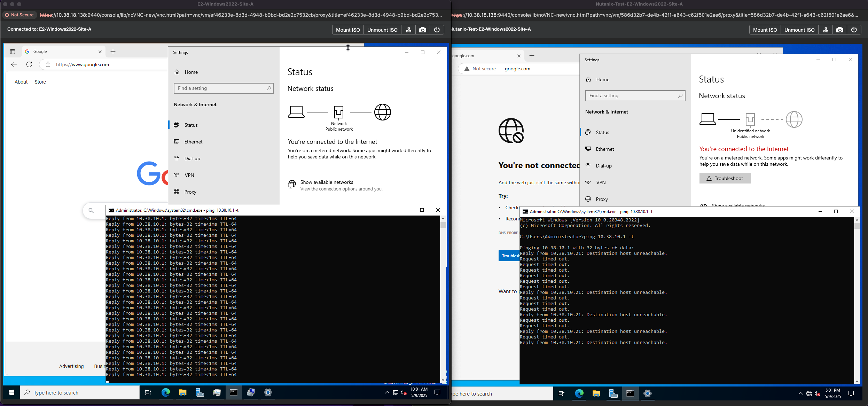868x406 pixels.
Task: Click network globe icon in right tray
Action: click(x=809, y=393)
